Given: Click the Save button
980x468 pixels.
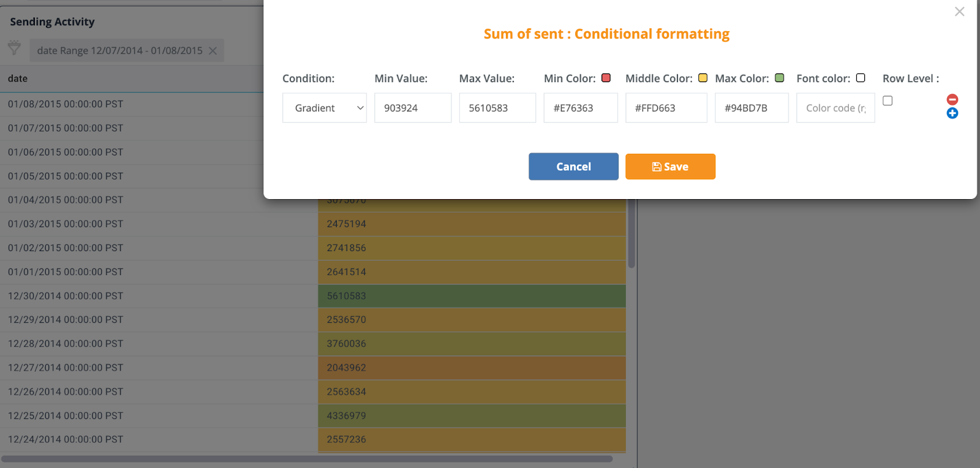Looking at the screenshot, I should tap(670, 167).
